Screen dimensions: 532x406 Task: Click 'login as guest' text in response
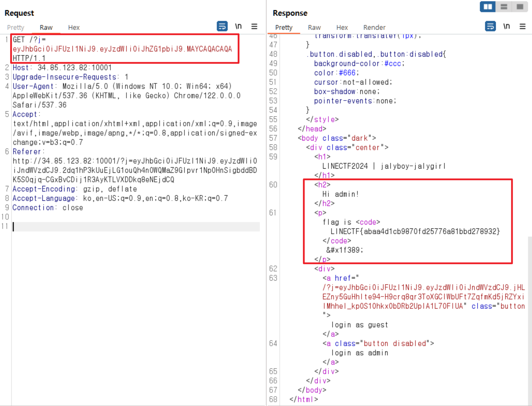point(359,325)
